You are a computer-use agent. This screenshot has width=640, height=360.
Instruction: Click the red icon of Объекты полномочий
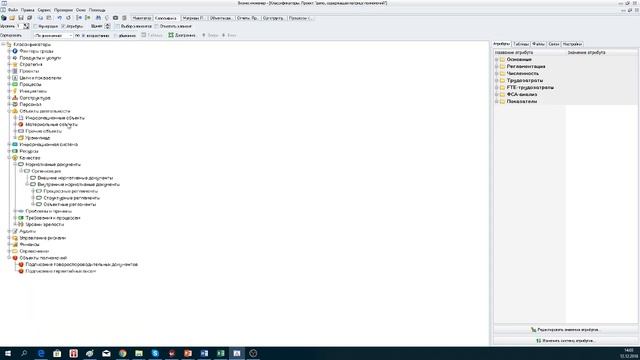15,258
